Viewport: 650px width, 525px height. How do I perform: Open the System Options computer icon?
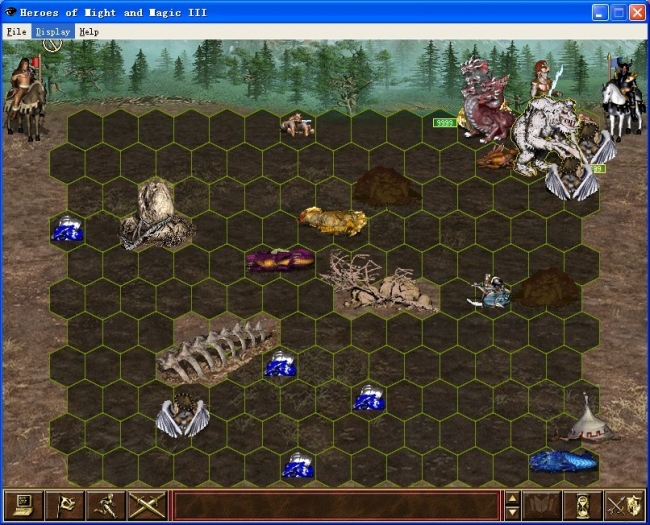tap(23, 505)
